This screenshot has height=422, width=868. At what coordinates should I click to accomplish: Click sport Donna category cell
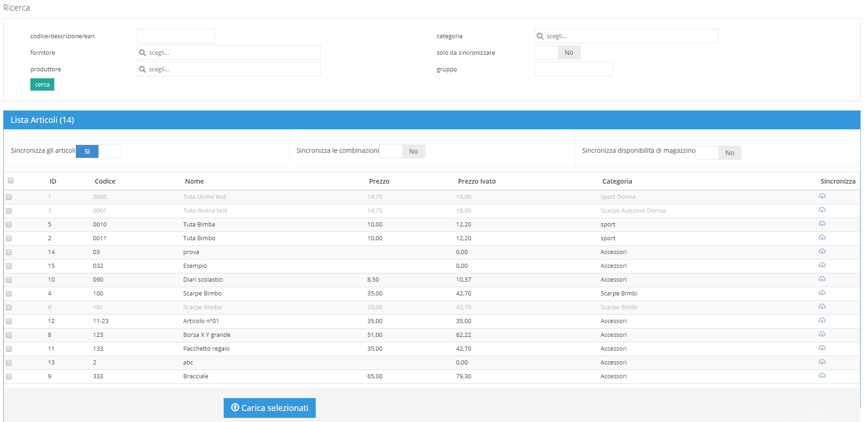coord(618,197)
